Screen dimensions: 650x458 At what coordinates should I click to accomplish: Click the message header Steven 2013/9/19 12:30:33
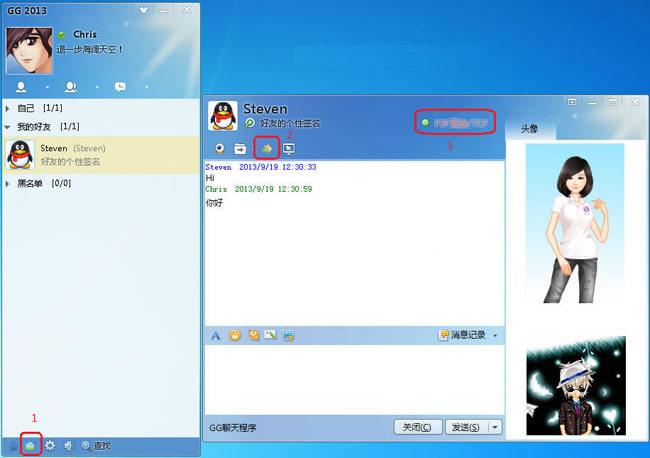click(x=261, y=167)
